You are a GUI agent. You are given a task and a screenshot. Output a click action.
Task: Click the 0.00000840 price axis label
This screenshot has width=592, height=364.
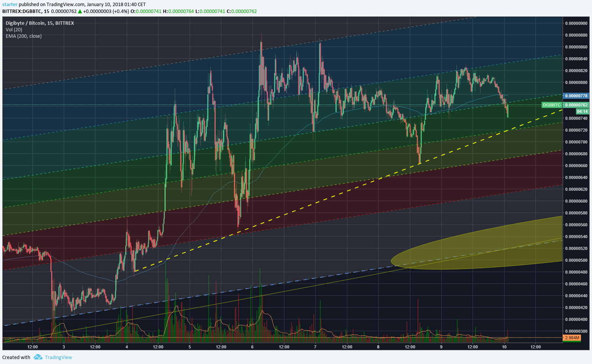(576, 59)
